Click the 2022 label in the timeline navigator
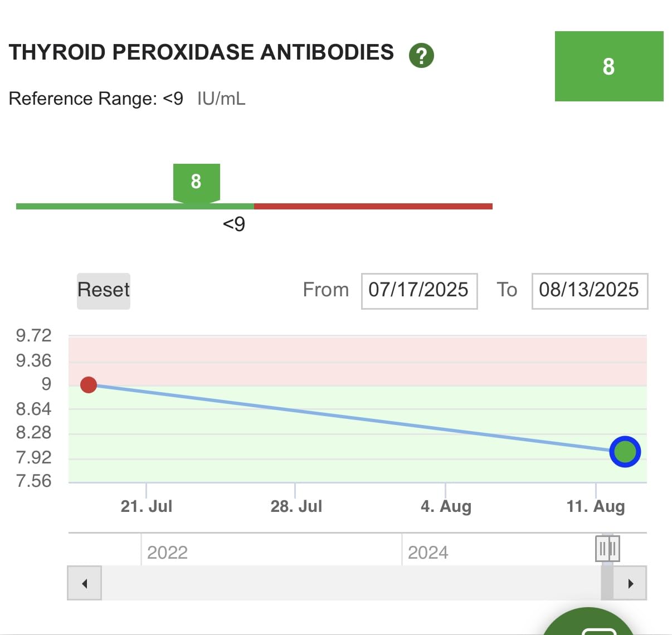Viewport: 672px width, 635px height. [167, 552]
